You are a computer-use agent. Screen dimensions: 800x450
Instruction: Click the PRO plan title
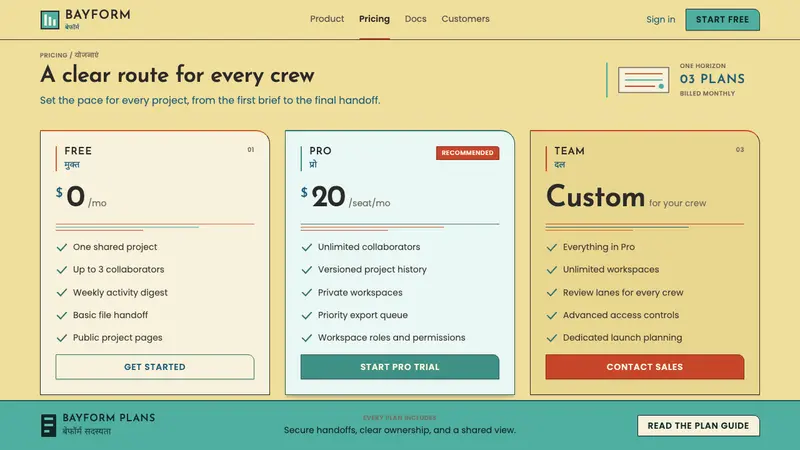[x=320, y=151]
